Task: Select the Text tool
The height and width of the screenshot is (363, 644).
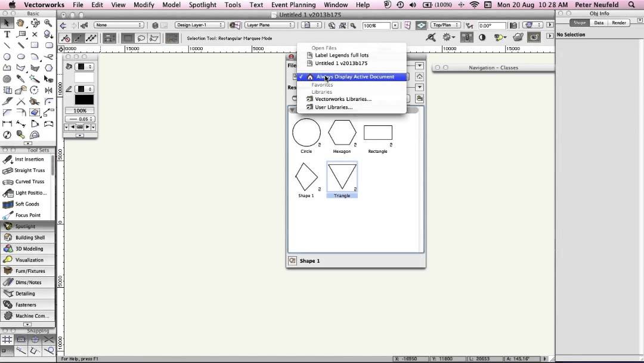Action: pos(7,34)
